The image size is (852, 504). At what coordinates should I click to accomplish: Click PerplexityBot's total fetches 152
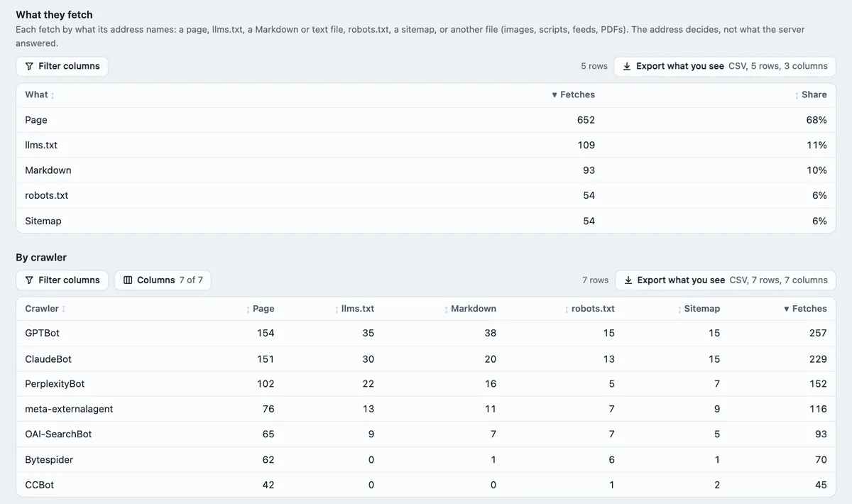coord(818,383)
